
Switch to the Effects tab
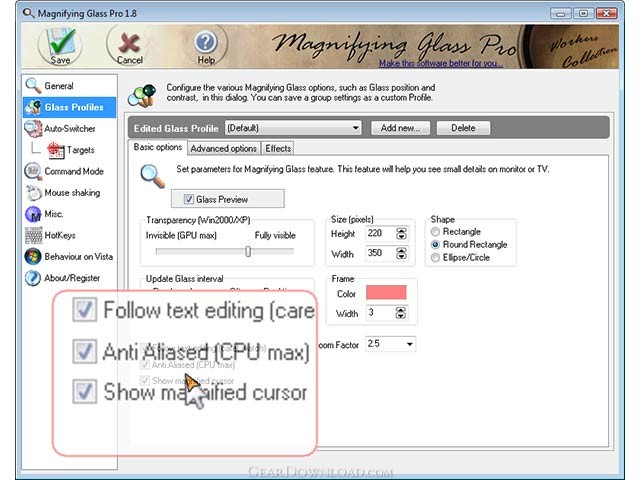(x=278, y=149)
